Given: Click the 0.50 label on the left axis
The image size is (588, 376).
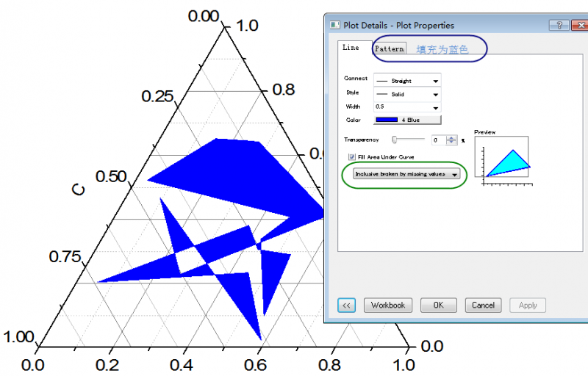Looking at the screenshot, I should [112, 176].
